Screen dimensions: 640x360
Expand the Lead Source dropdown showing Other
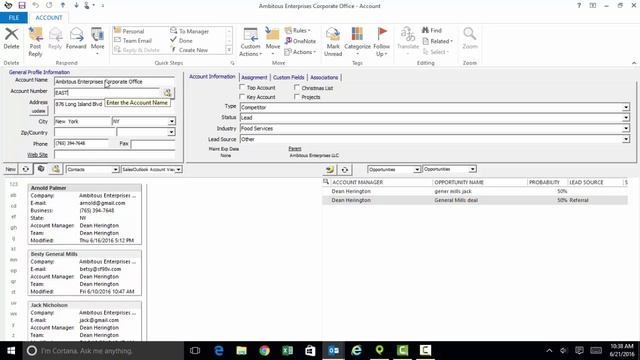tap(626, 139)
